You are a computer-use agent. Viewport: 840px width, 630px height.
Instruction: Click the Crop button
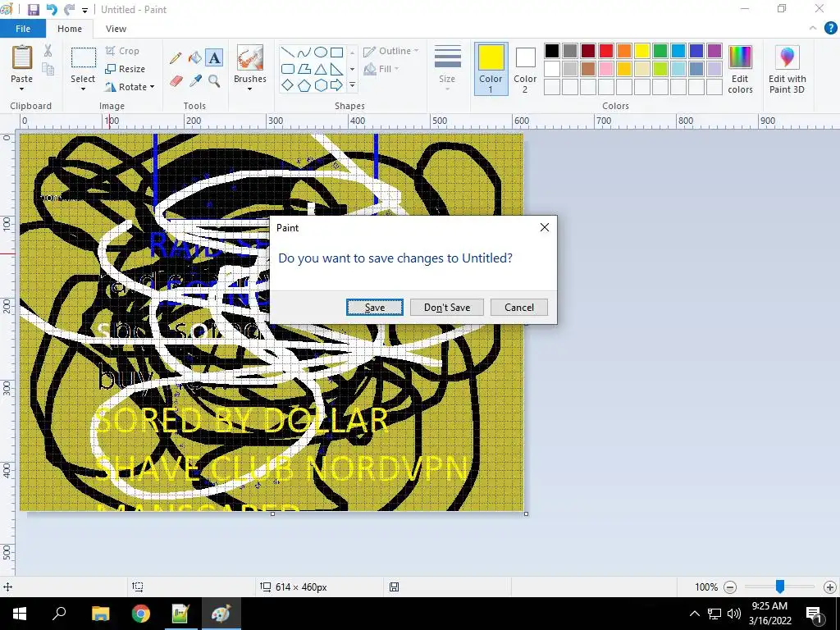pyautogui.click(x=123, y=51)
